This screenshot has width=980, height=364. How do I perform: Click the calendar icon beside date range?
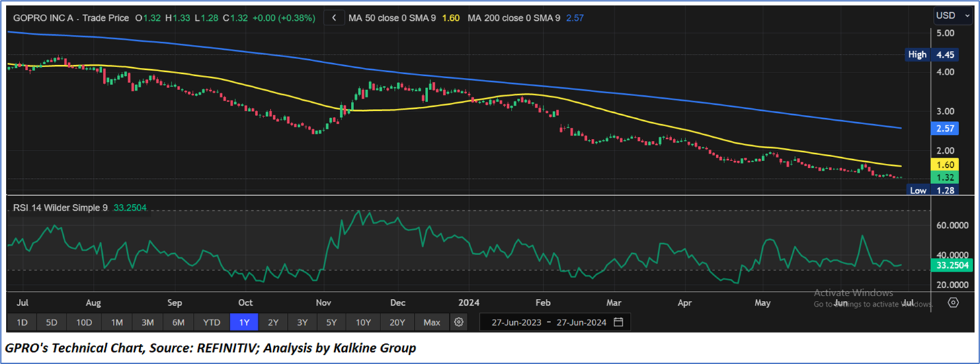[x=618, y=322]
